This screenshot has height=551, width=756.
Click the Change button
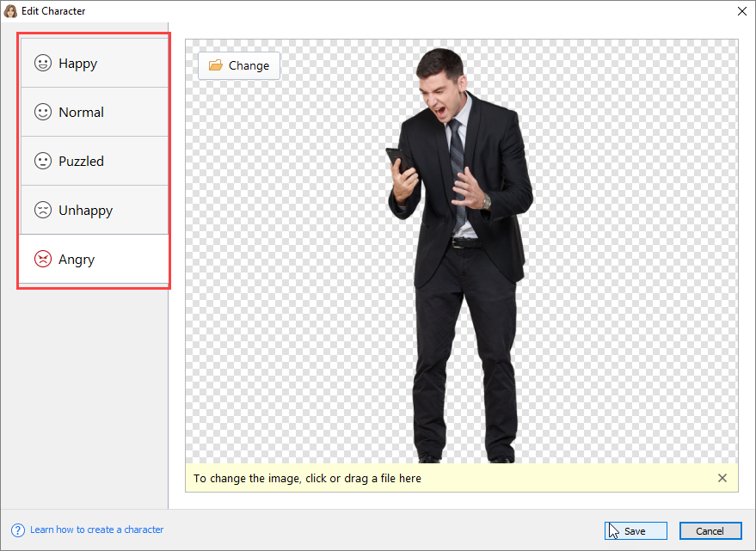tap(239, 65)
